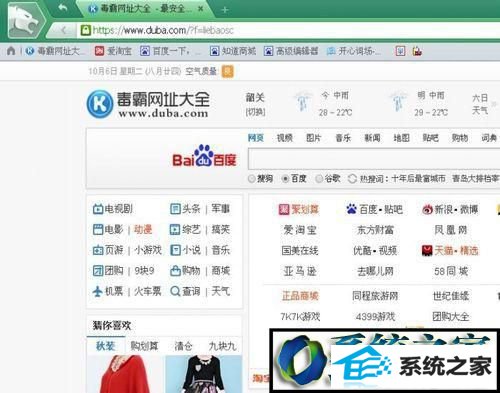Click the Liebao leopard logo icon
Image resolution: width=500 pixels, height=393 pixels.
click(x=25, y=20)
